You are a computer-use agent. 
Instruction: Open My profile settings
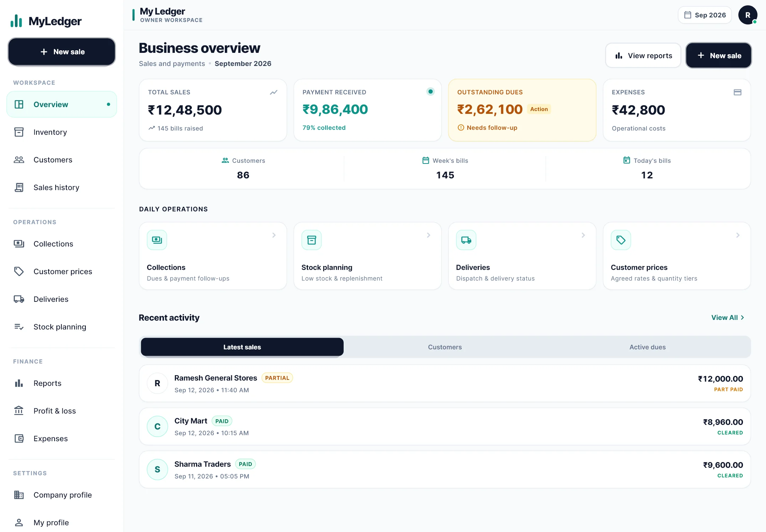tap(61, 522)
